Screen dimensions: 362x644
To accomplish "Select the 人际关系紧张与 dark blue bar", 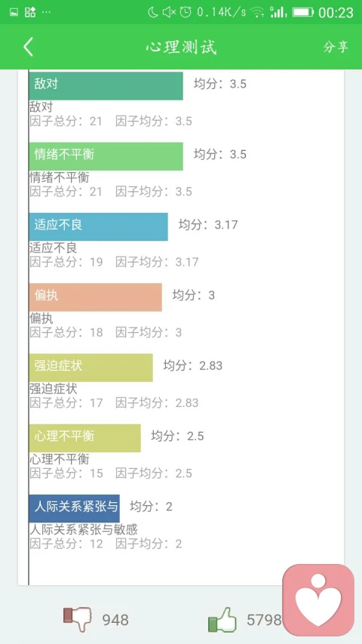I will 75,508.
